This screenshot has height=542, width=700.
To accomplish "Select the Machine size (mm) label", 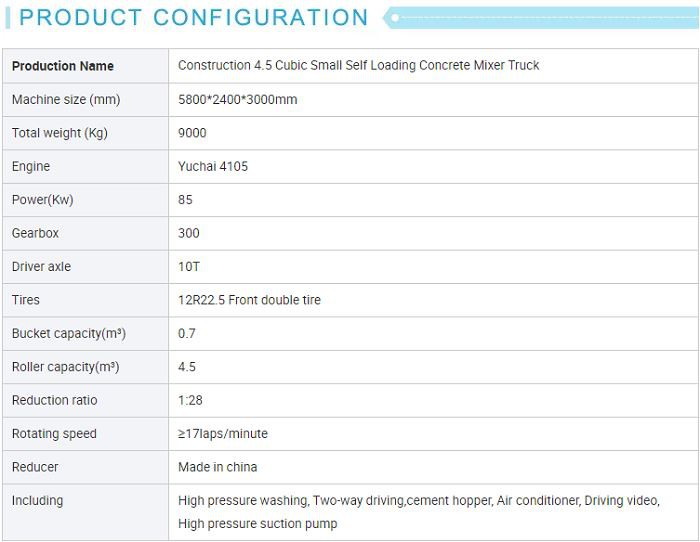I will point(65,100).
